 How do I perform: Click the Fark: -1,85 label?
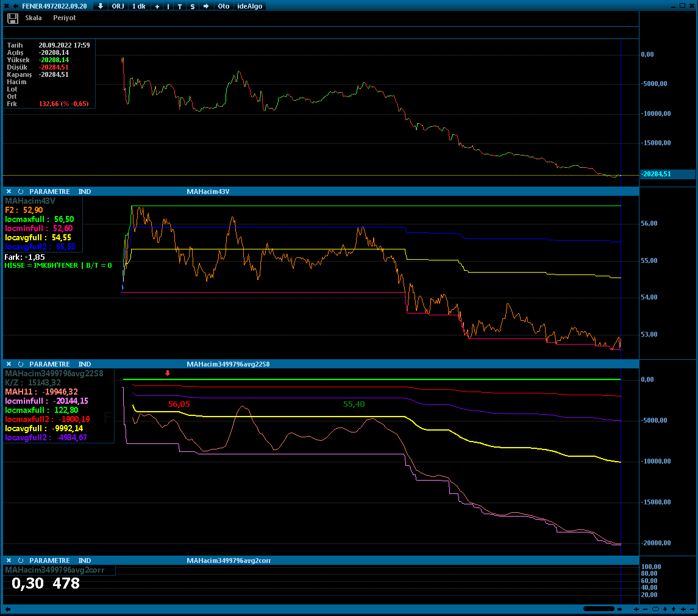coord(24,257)
